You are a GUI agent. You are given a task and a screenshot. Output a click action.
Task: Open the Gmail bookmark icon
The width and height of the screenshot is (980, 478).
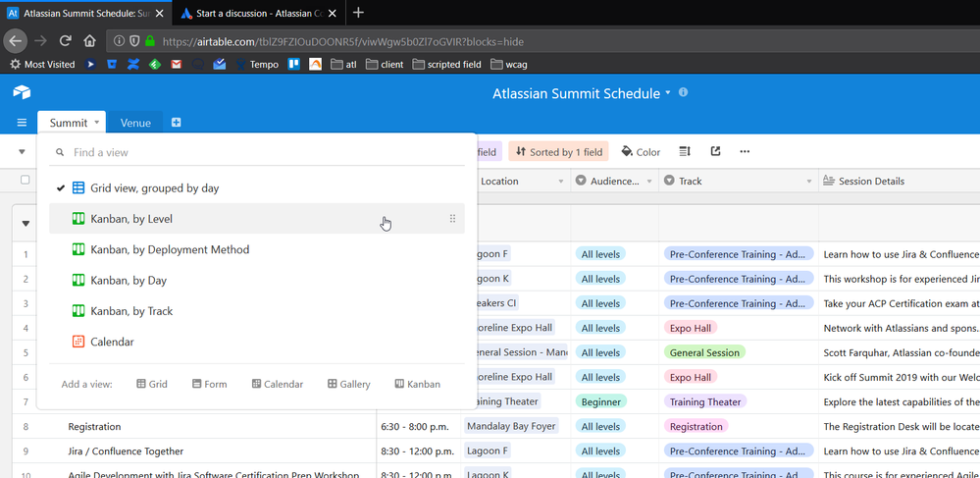tap(177, 64)
